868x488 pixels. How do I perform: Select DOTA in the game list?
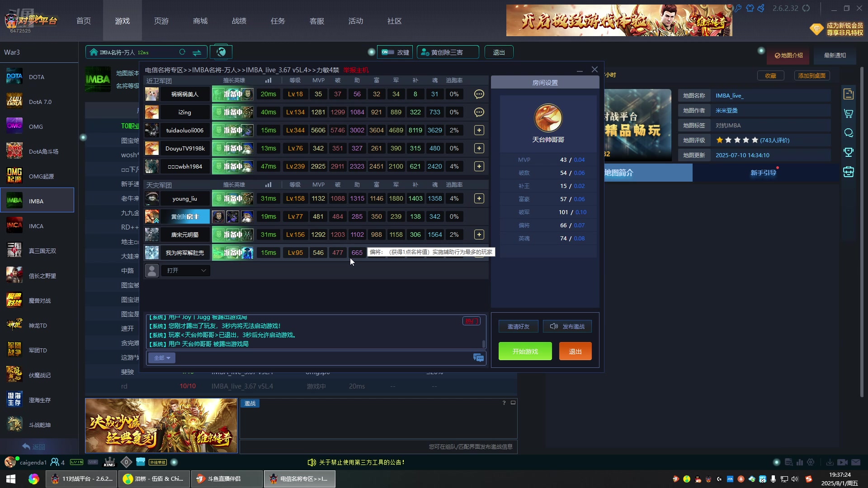click(x=37, y=77)
